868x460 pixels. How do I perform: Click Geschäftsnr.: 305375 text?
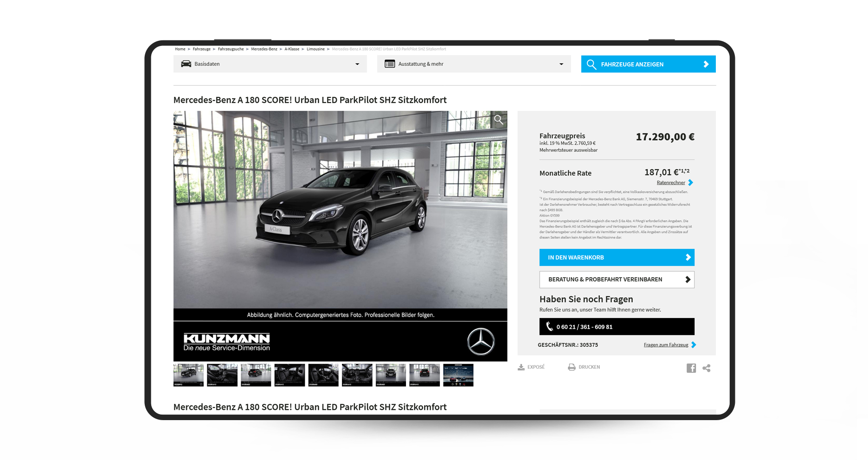point(568,345)
